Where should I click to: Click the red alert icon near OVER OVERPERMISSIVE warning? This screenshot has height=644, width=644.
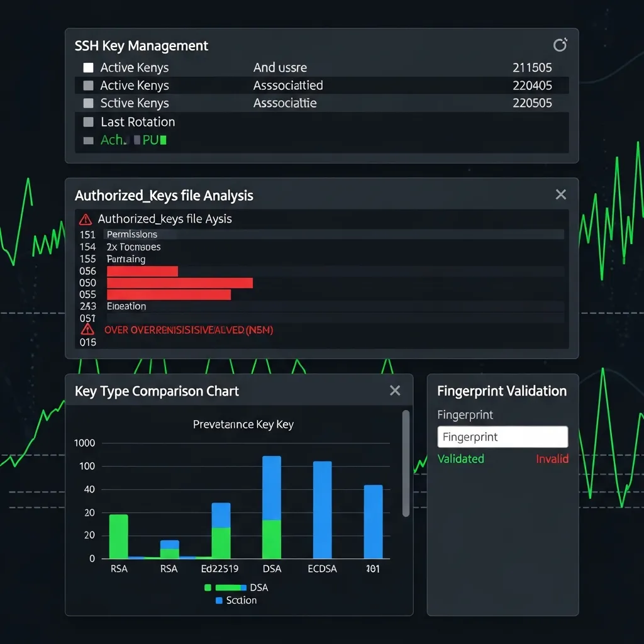(87, 330)
